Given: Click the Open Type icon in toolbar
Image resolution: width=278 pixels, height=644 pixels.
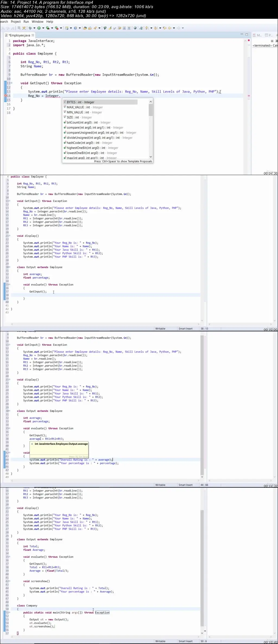Looking at the screenshot, I should [x=85, y=28].
